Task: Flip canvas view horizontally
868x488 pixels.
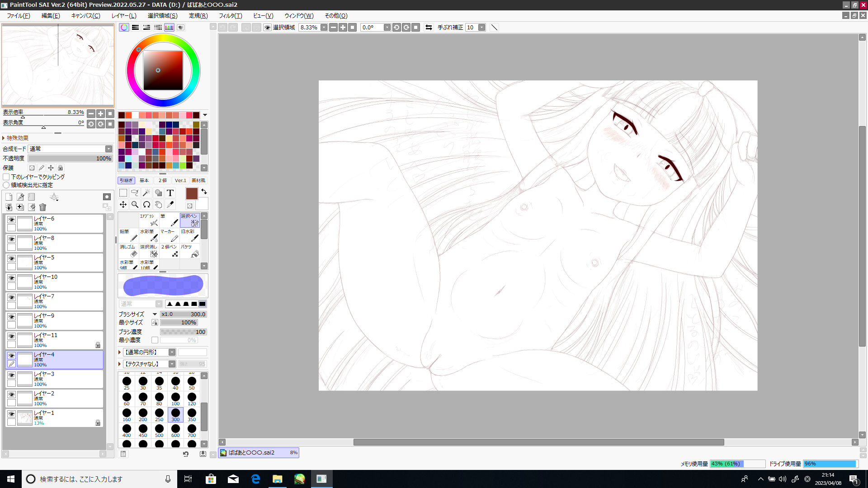Action: pyautogui.click(x=429, y=28)
